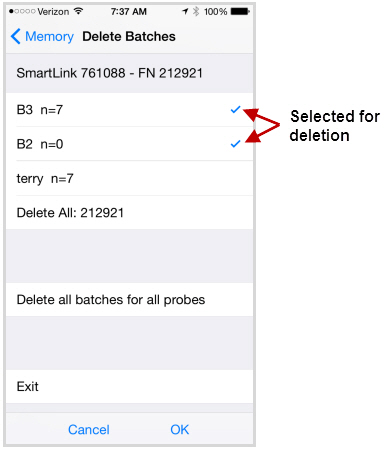
Task: Tap the signal strength dots
Action: [22, 11]
